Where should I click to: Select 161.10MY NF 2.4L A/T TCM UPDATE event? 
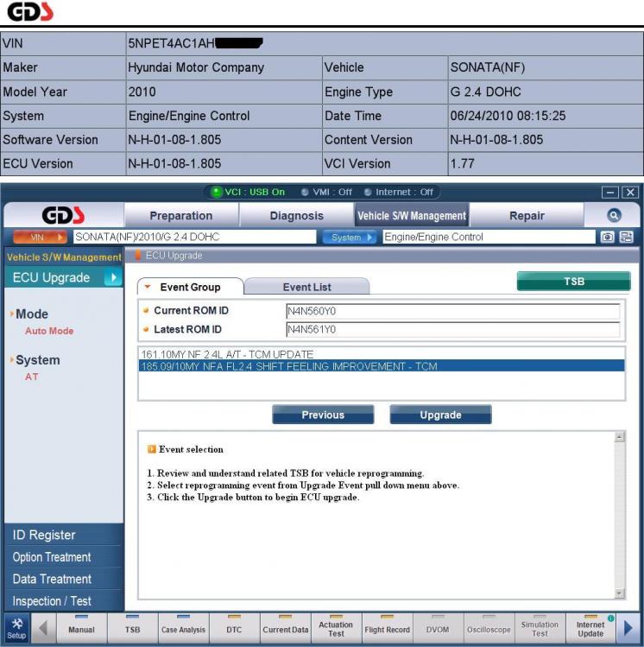[x=227, y=354]
